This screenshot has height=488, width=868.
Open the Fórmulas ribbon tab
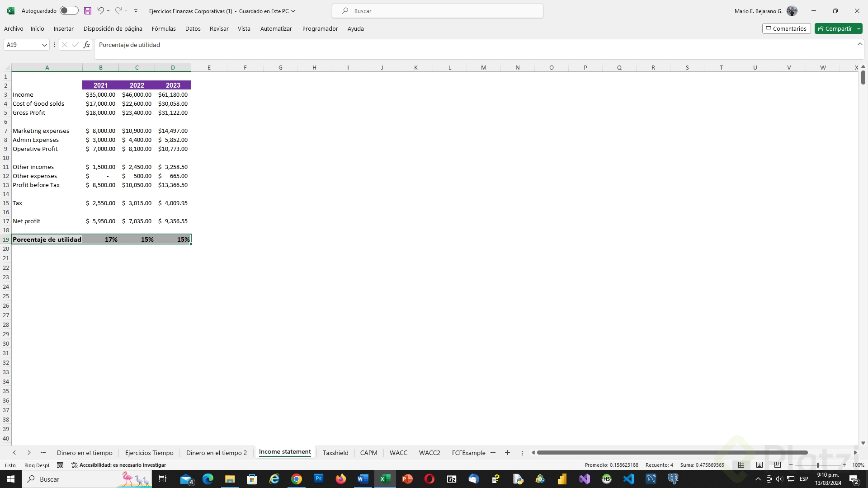click(x=164, y=29)
